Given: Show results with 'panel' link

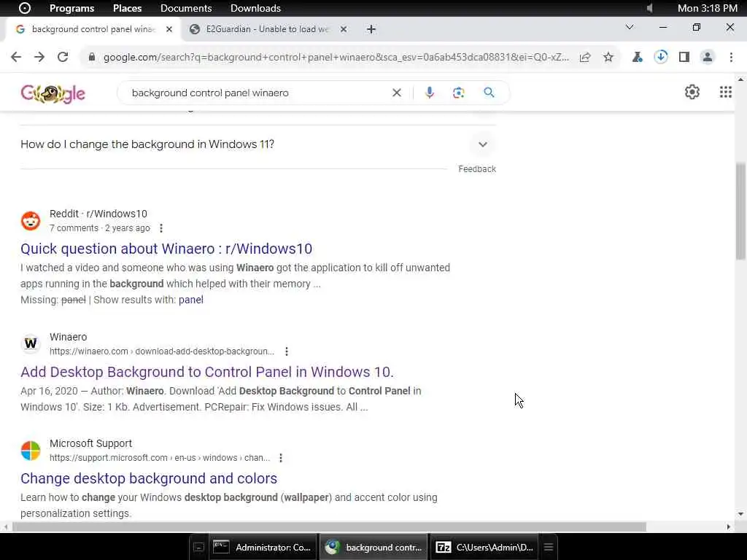Looking at the screenshot, I should point(191,300).
